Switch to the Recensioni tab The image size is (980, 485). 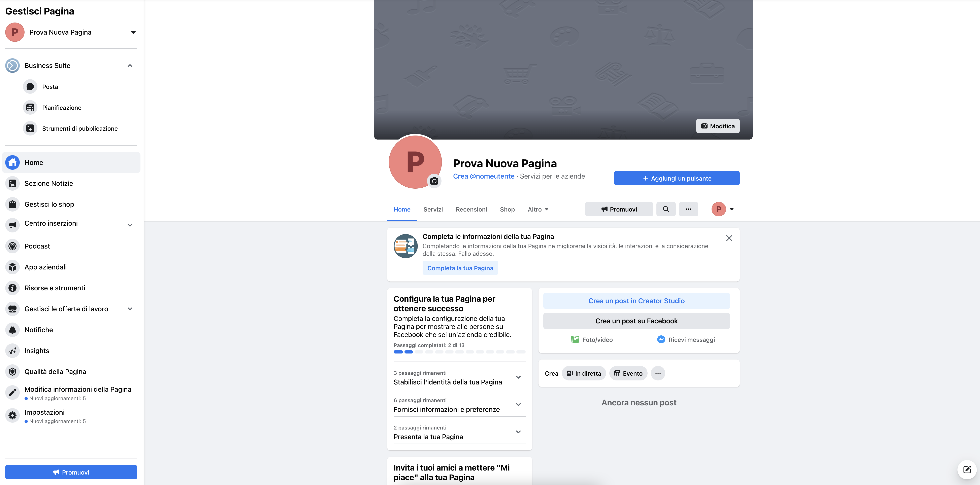click(x=471, y=210)
